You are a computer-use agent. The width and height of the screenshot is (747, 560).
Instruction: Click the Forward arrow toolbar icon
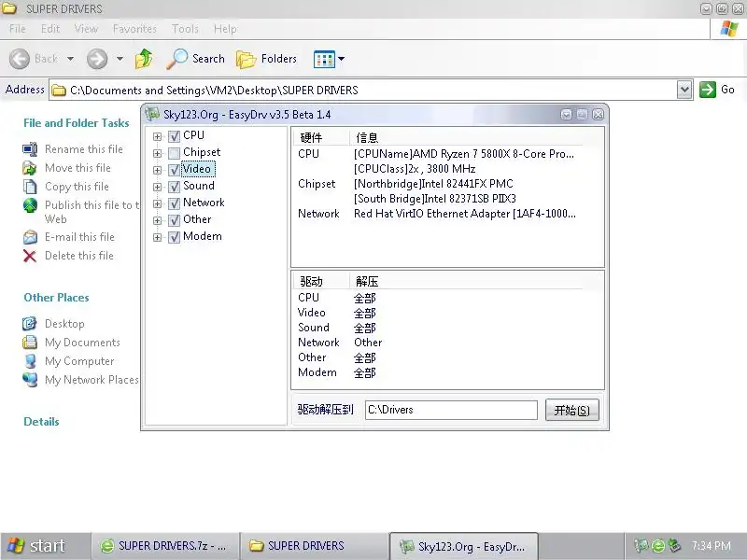(97, 59)
